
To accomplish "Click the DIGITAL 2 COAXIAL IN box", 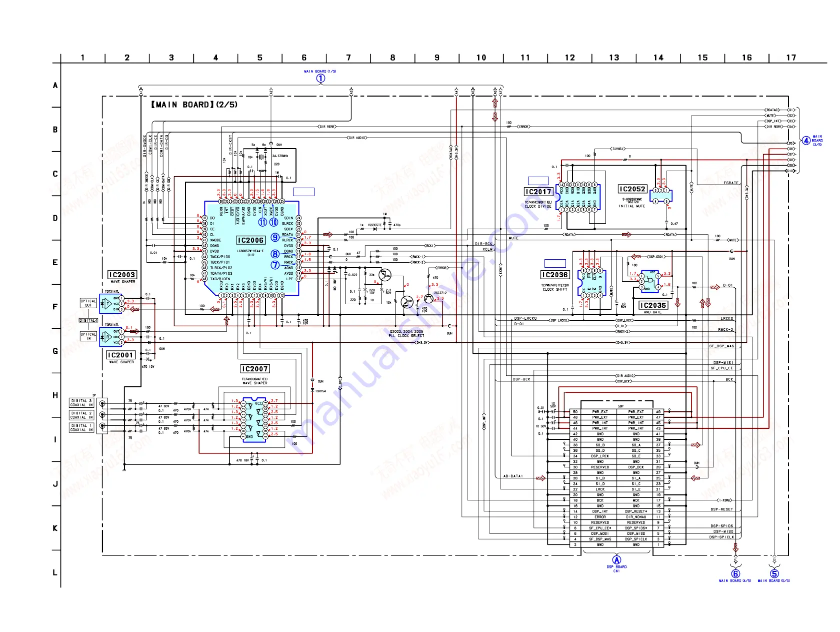I will [x=81, y=415].
